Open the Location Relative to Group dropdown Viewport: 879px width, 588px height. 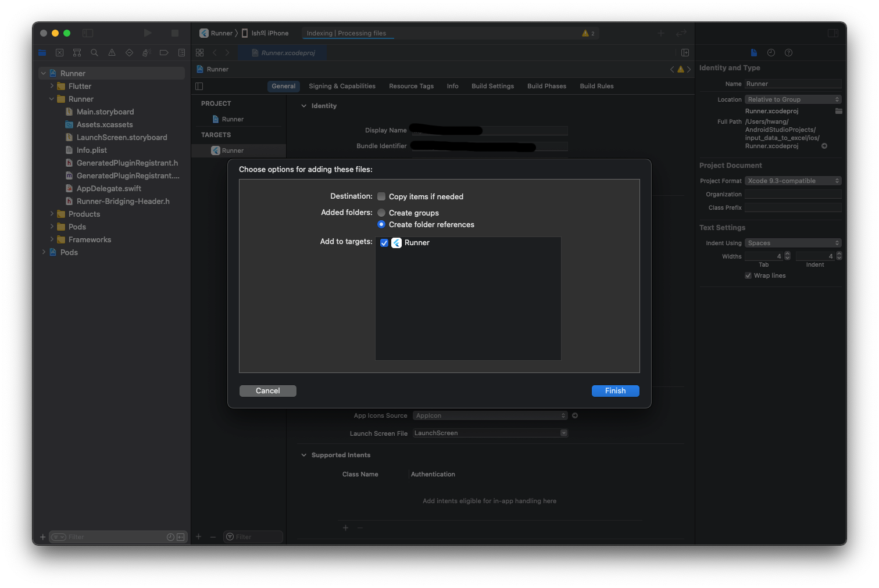(793, 99)
